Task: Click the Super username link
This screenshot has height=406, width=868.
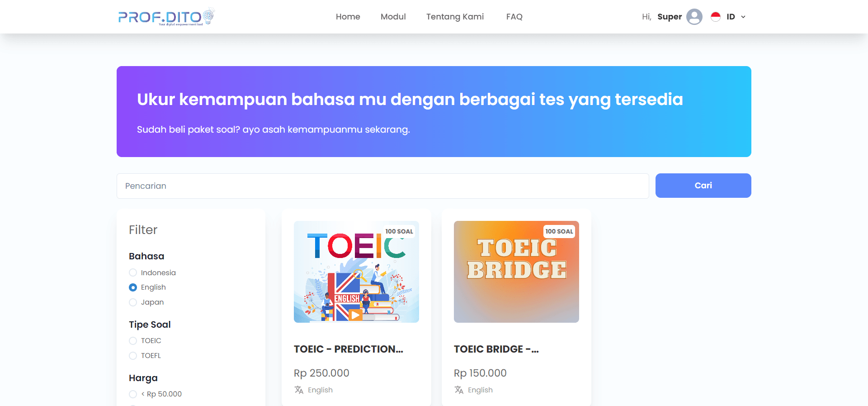Action: (x=670, y=17)
